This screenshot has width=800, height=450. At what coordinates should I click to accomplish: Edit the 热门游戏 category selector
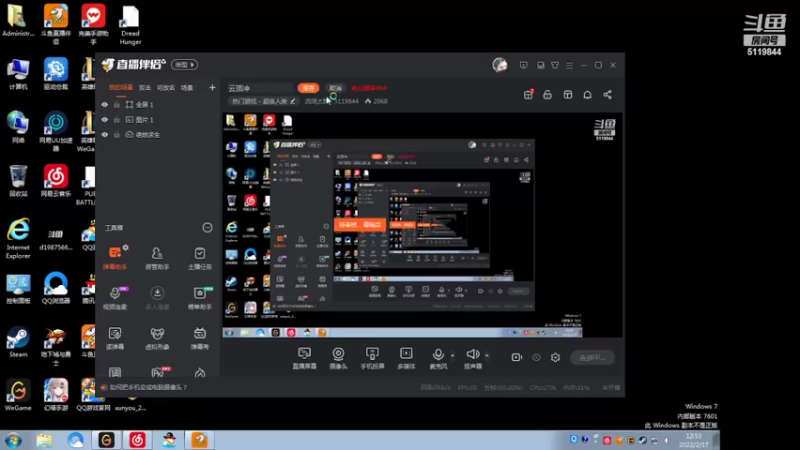point(263,101)
